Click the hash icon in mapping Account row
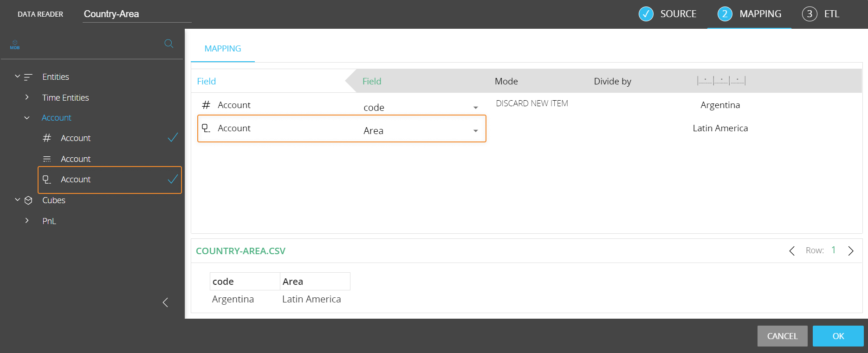Image resolution: width=868 pixels, height=353 pixels. [206, 105]
